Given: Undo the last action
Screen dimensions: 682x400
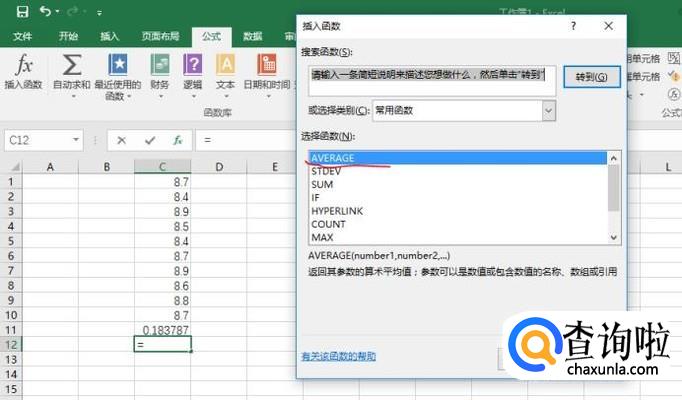Looking at the screenshot, I should pyautogui.click(x=45, y=11).
